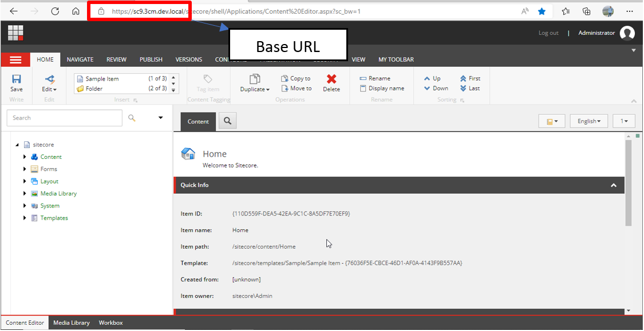Viewport: 644px width, 331px height.
Task: Switch to the PUBLISH ribbon tab
Action: click(x=151, y=59)
